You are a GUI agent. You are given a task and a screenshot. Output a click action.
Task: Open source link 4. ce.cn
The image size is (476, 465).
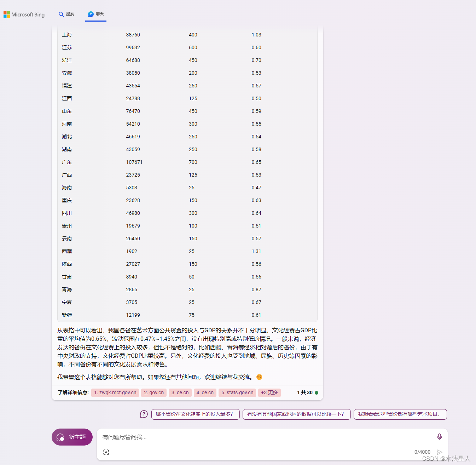[205, 392]
